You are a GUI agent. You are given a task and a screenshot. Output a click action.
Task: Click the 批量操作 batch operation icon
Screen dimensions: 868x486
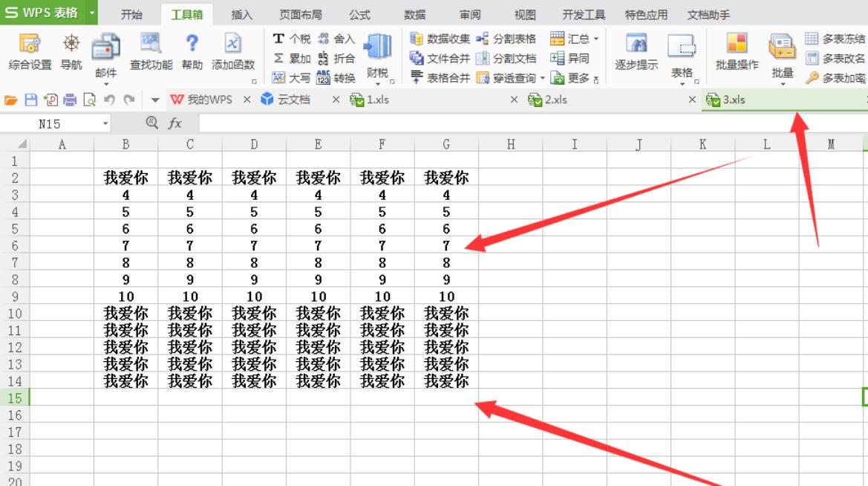(737, 51)
